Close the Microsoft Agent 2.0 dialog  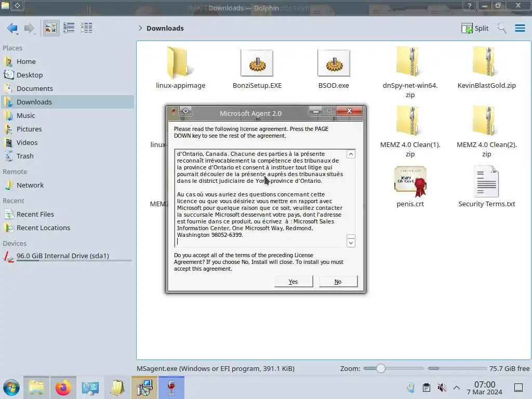tap(350, 111)
